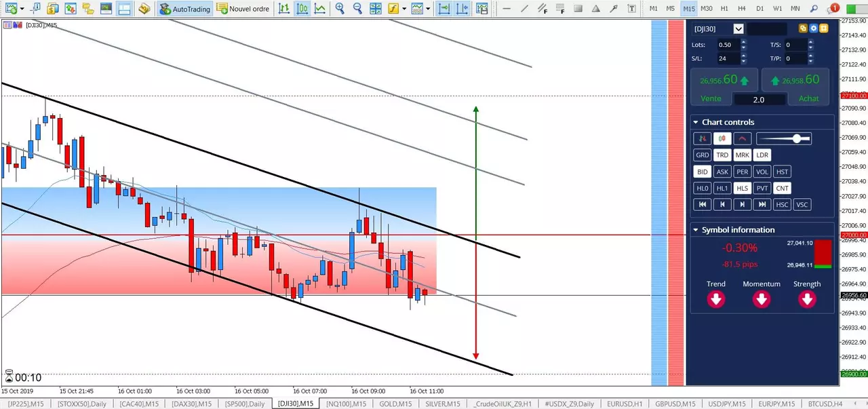
Task: Toggle VOL volumes display
Action: coord(762,172)
